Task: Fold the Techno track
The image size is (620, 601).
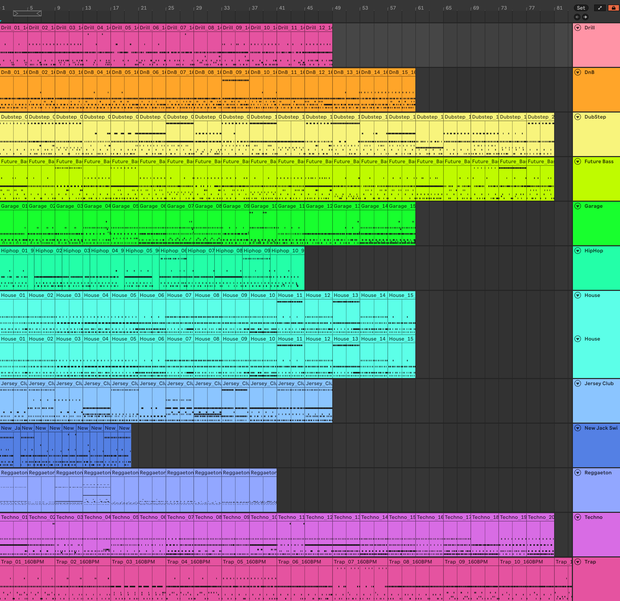Action: coord(578,517)
